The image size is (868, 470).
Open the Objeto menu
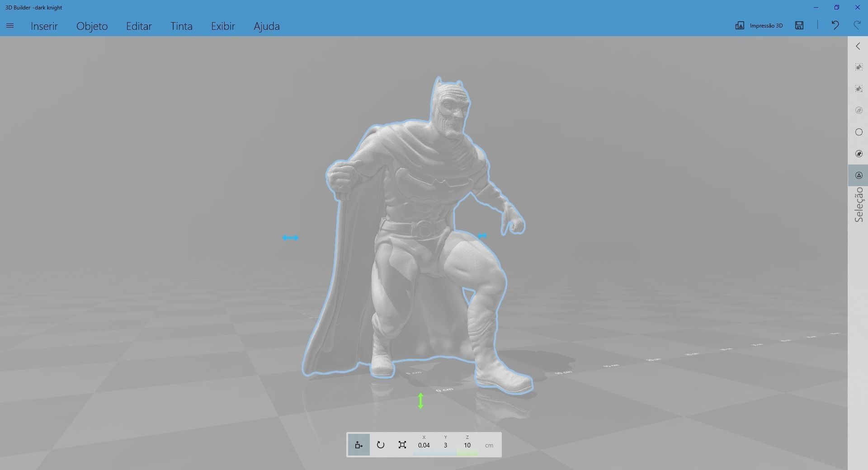tap(92, 26)
